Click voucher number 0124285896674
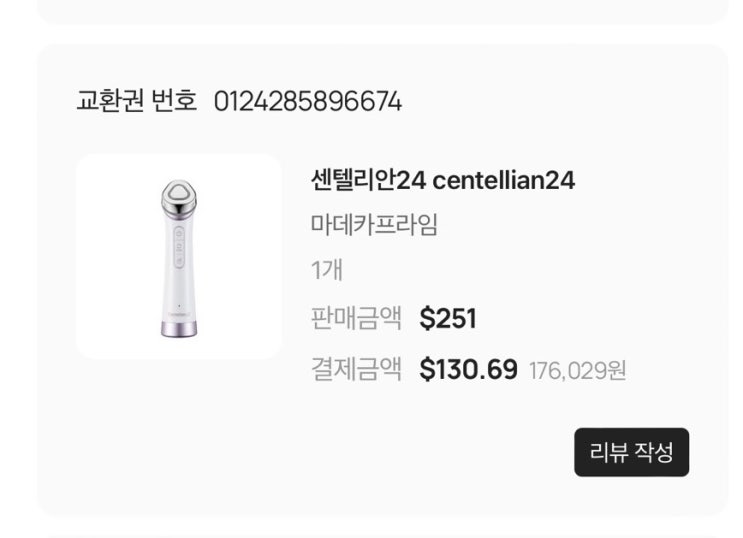Image resolution: width=743 pixels, height=538 pixels. click(x=308, y=101)
